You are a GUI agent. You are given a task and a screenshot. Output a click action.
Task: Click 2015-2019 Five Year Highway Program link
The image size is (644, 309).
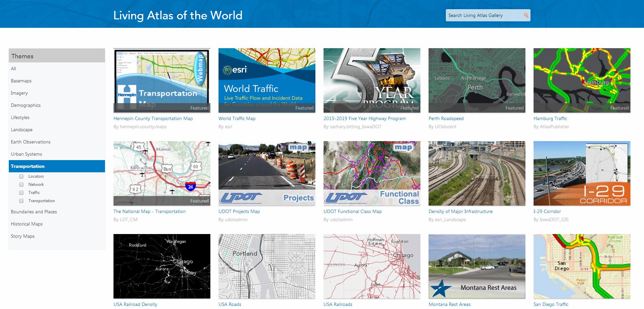pyautogui.click(x=365, y=118)
